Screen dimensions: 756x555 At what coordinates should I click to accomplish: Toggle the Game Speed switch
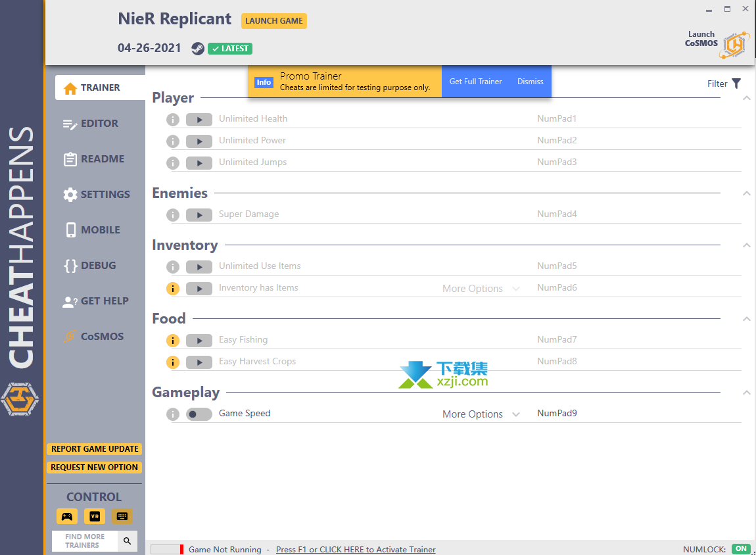click(199, 414)
